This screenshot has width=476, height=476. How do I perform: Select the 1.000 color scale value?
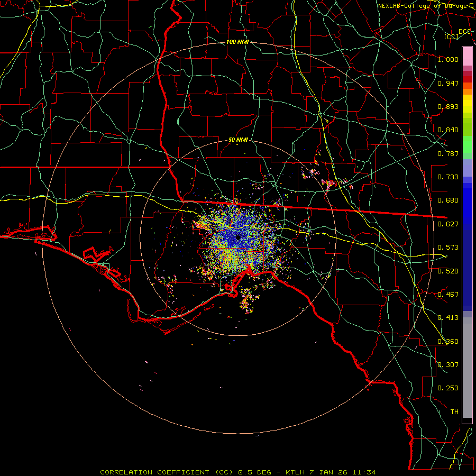pyautogui.click(x=448, y=59)
